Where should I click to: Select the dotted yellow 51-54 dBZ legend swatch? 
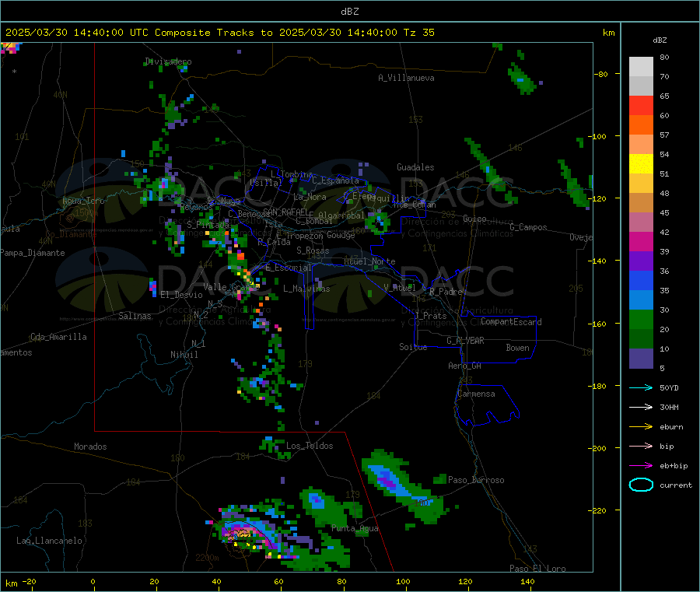641,164
